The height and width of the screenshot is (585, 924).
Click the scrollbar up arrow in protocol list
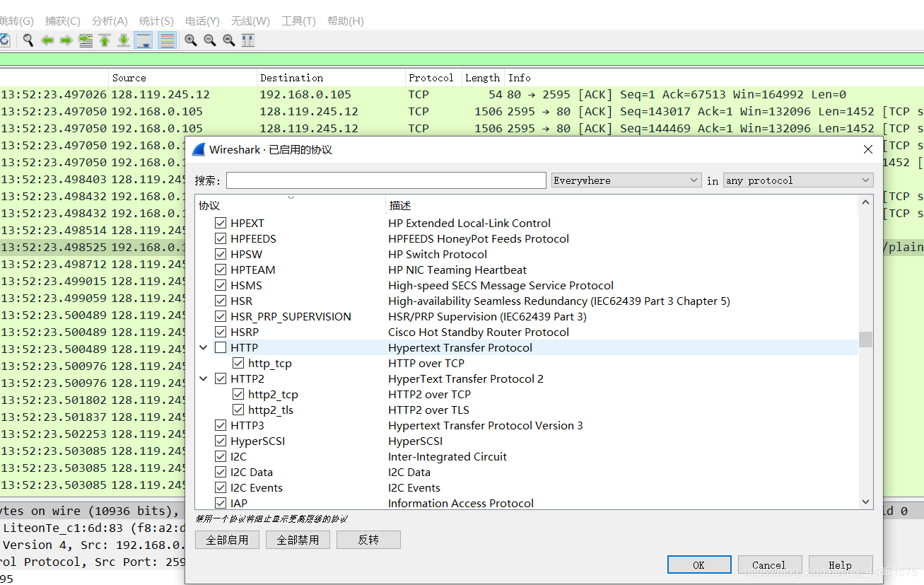[865, 203]
